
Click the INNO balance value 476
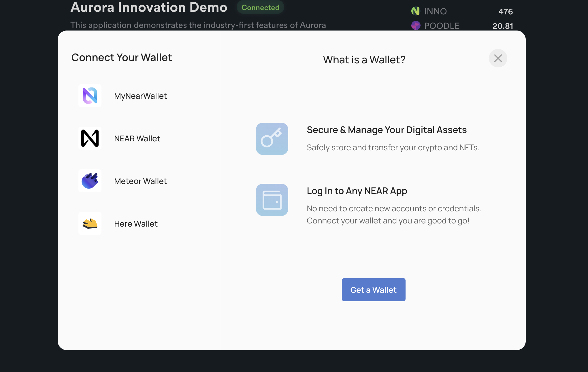[x=506, y=12]
